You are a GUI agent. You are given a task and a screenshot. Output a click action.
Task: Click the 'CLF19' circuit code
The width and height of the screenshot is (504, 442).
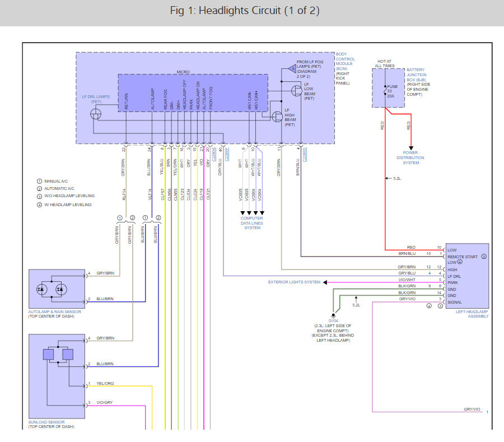click(202, 194)
